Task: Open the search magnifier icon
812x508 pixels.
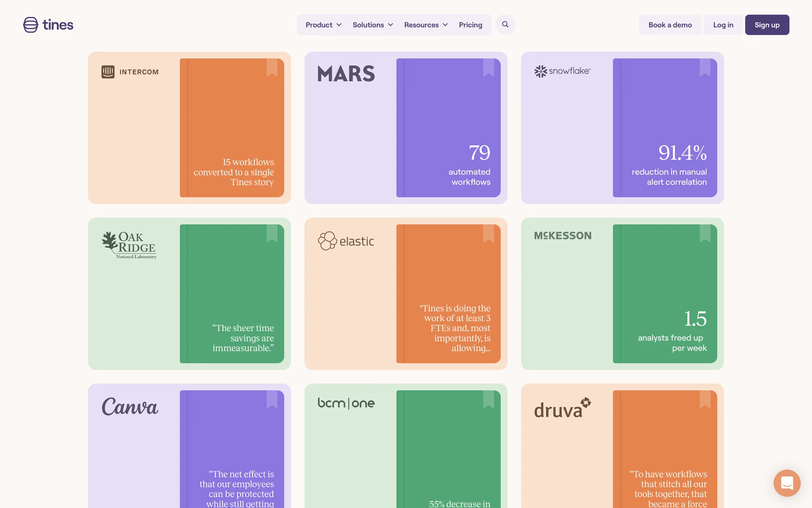Action: [505, 25]
